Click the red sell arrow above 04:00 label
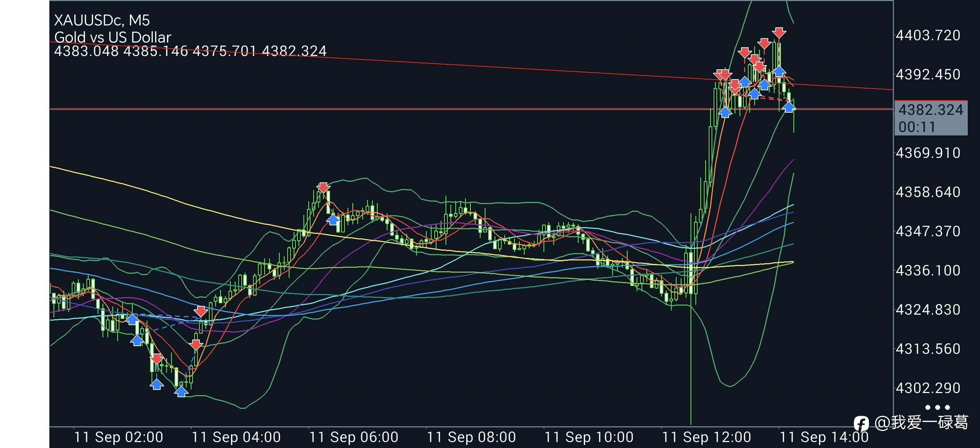980x448 pixels. [196, 344]
